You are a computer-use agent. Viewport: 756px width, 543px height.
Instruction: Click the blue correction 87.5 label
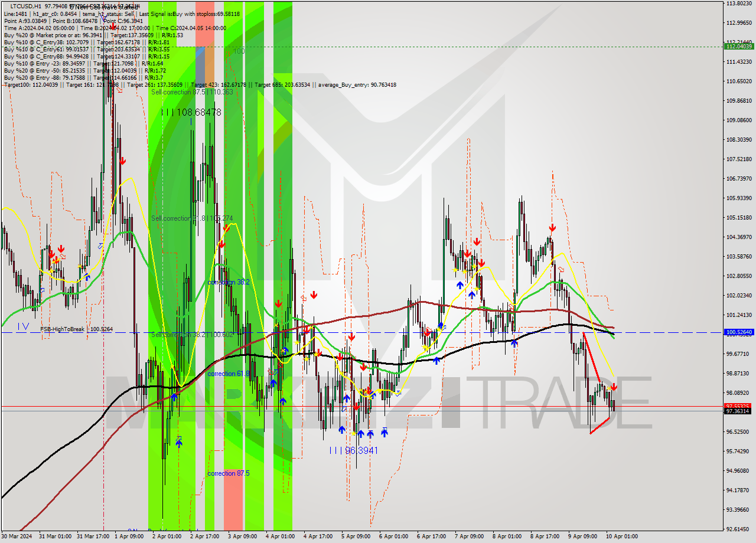229,473
